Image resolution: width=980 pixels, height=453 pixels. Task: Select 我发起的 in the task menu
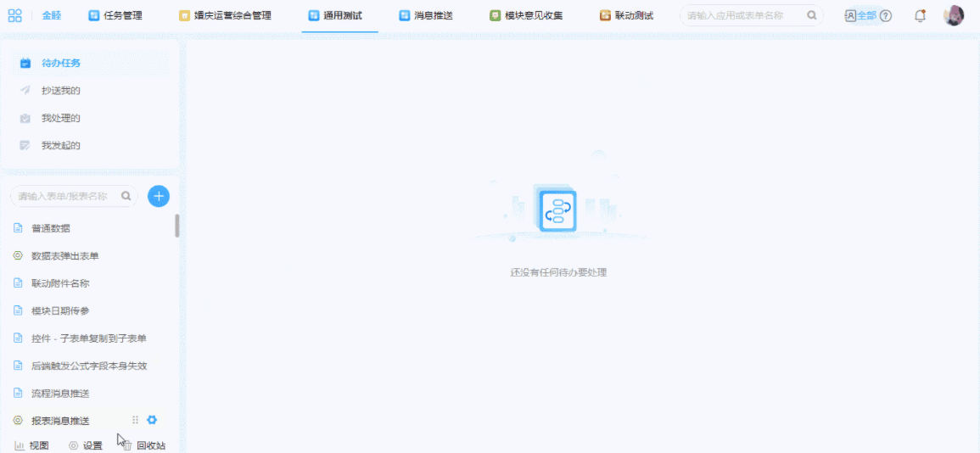coord(61,145)
